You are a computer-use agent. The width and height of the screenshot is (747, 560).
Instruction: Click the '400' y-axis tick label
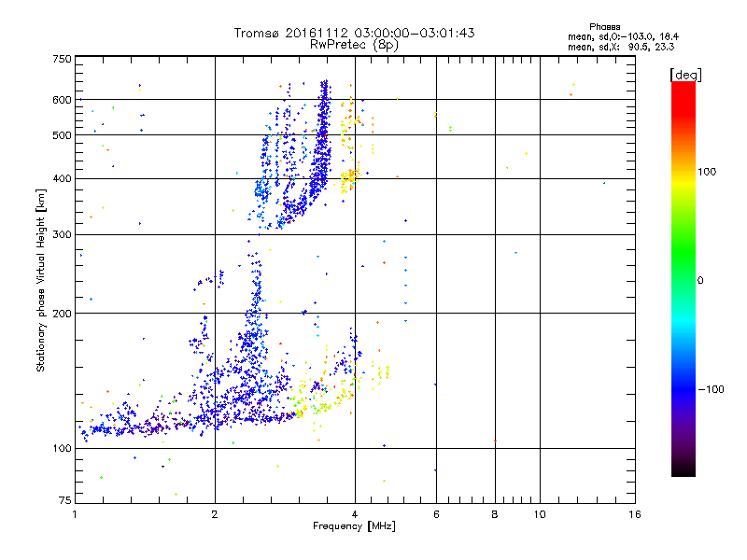pyautogui.click(x=62, y=178)
